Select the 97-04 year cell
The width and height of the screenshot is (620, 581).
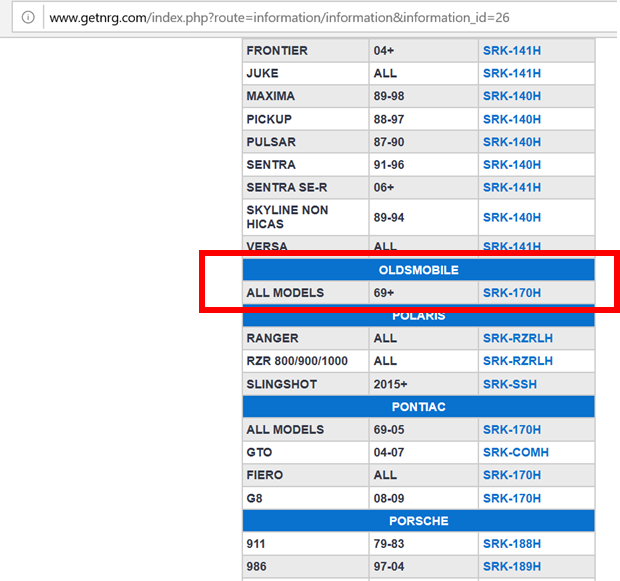(423, 566)
